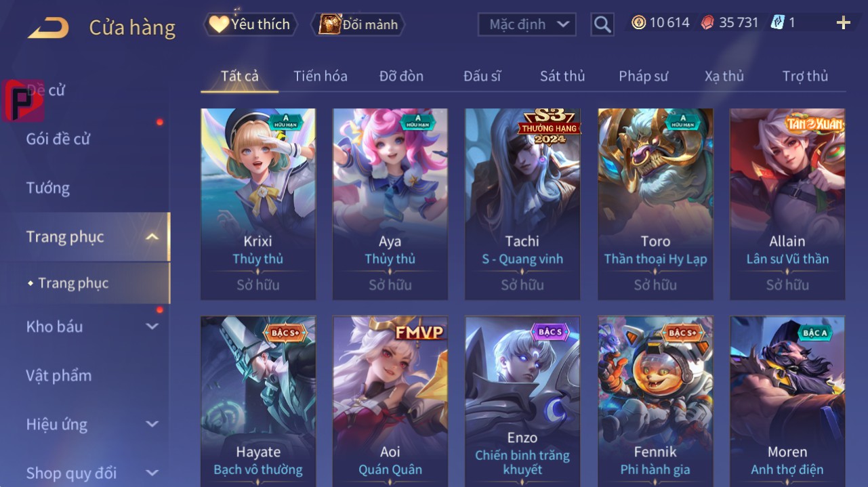Select the Fennik Phi hành gia card
The height and width of the screenshot is (487, 868).
655,401
